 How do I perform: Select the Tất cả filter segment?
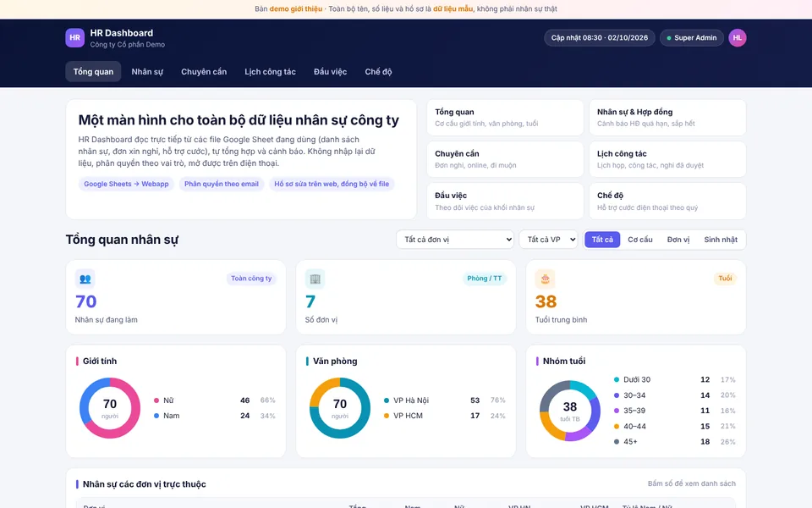(x=602, y=240)
